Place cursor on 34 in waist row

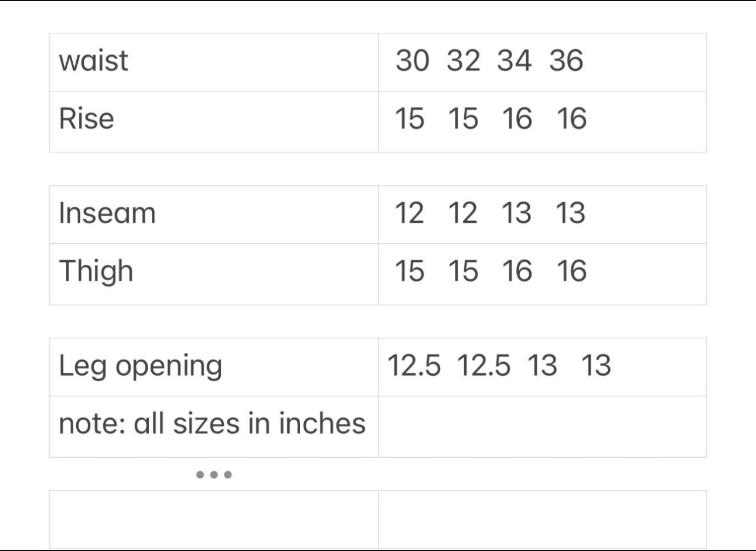pos(515,61)
